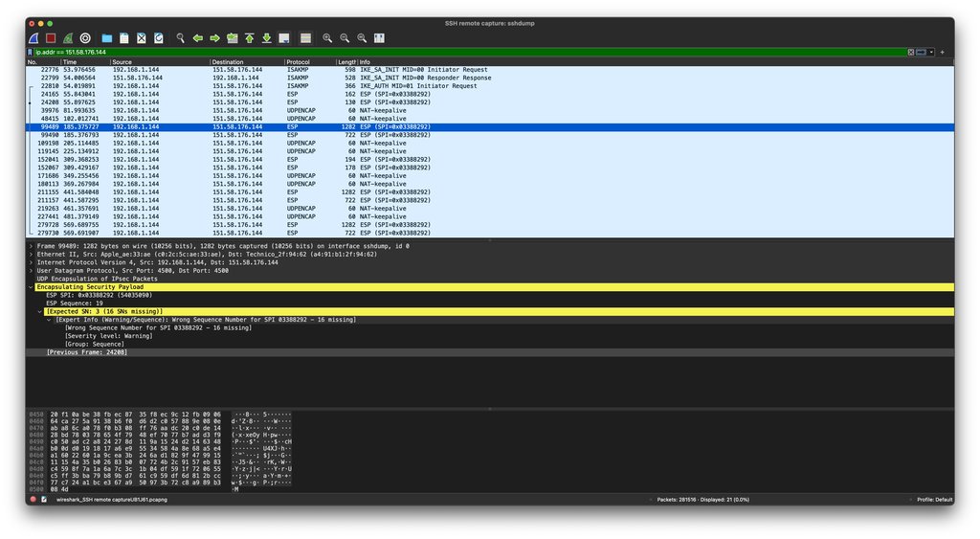Jump to first packet icon

click(250, 38)
